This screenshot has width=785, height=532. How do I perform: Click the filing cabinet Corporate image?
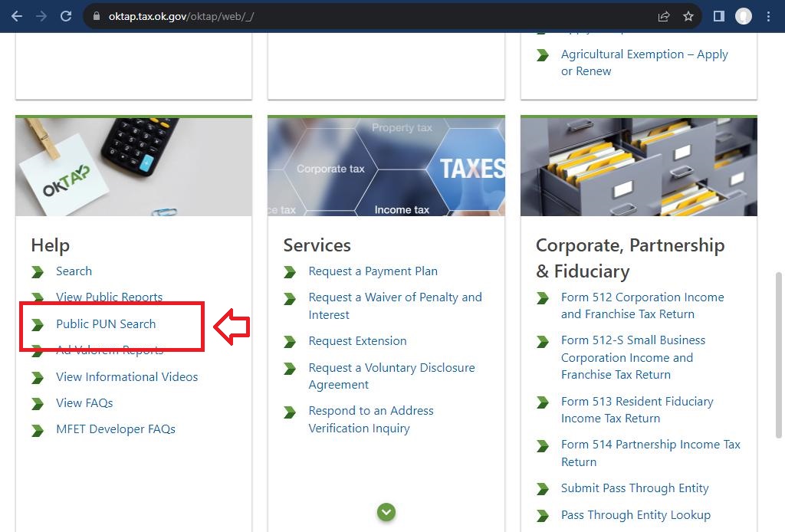coord(639,167)
